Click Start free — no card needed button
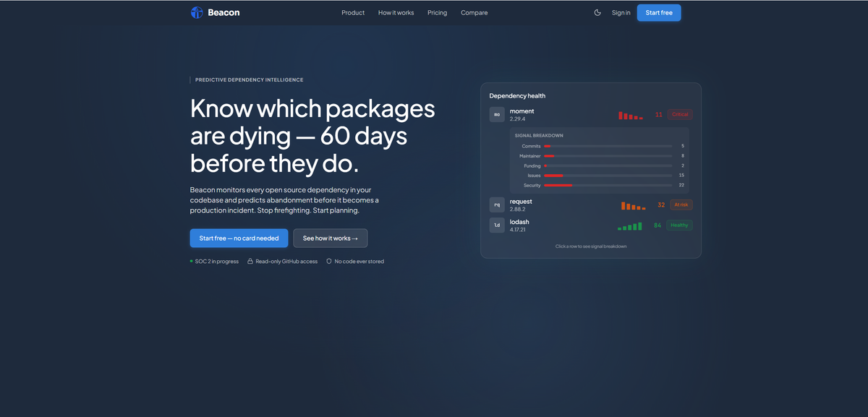 coord(239,238)
